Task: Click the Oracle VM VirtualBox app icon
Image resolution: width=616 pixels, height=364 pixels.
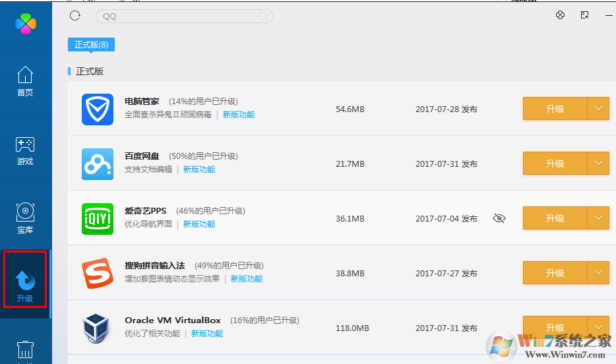Action: coord(98,327)
